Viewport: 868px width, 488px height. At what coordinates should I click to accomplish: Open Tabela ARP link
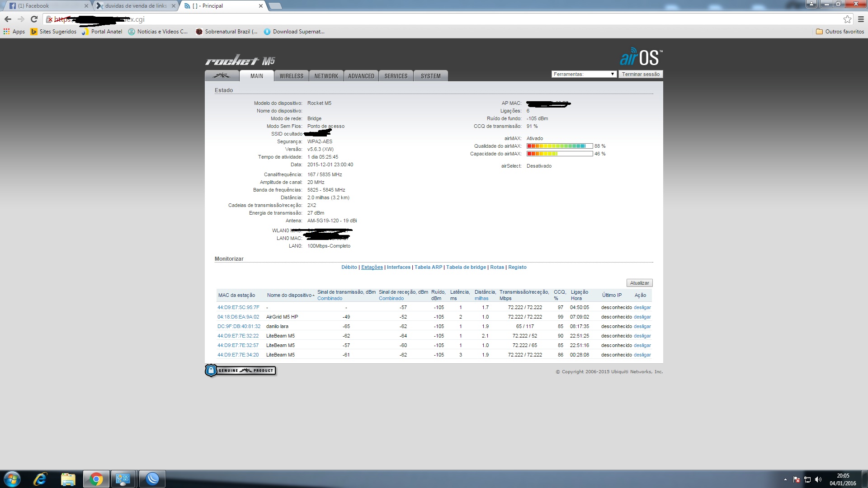428,267
